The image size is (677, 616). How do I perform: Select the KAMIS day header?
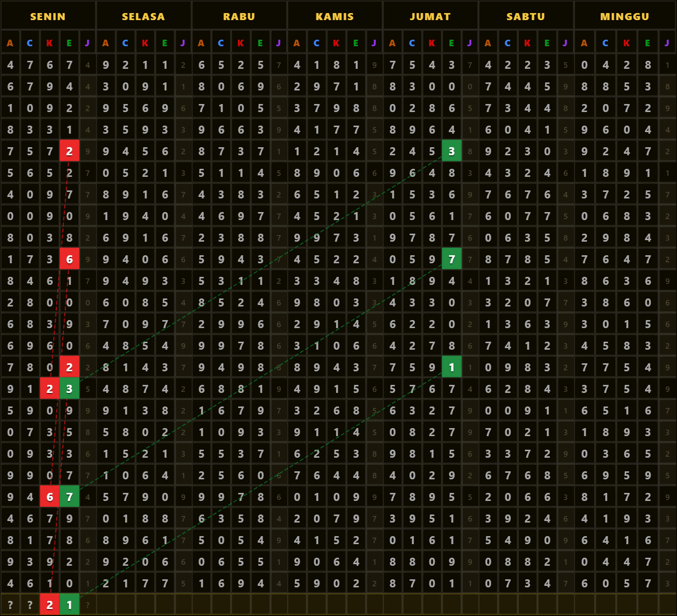point(335,16)
